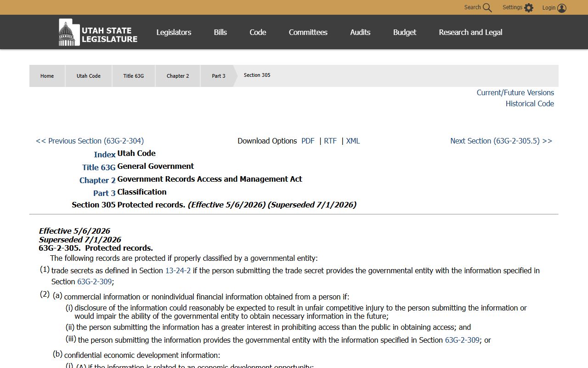
Task: Open Settings via the gear icon
Action: point(529,8)
